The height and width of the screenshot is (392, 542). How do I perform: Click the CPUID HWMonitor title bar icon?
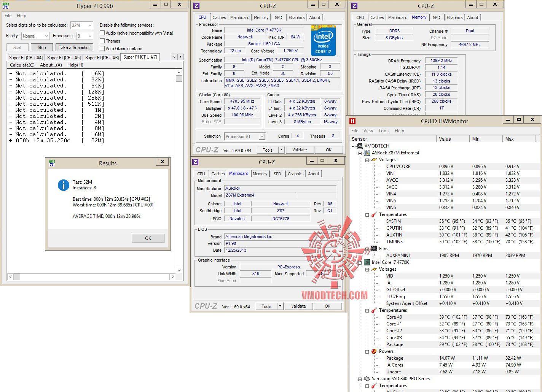click(352, 121)
